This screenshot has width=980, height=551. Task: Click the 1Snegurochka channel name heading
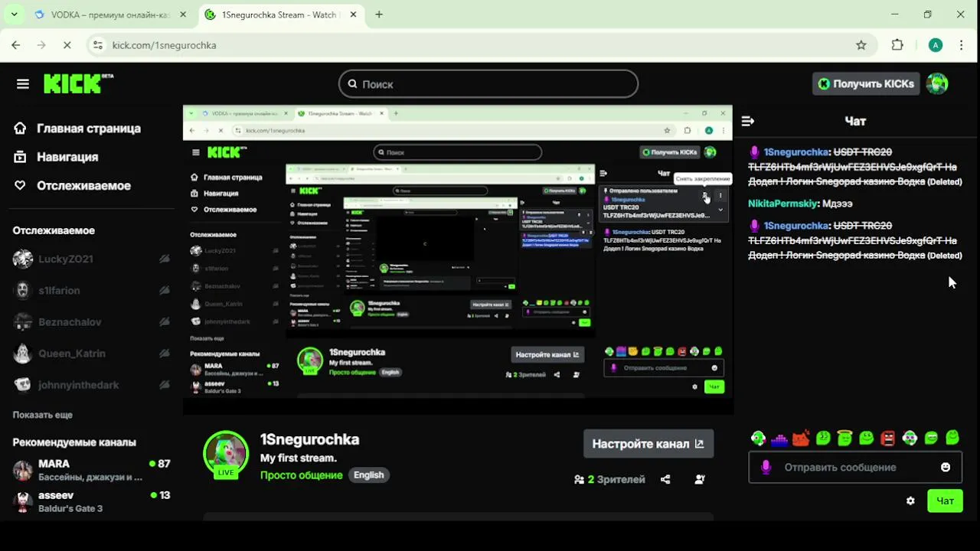point(309,440)
